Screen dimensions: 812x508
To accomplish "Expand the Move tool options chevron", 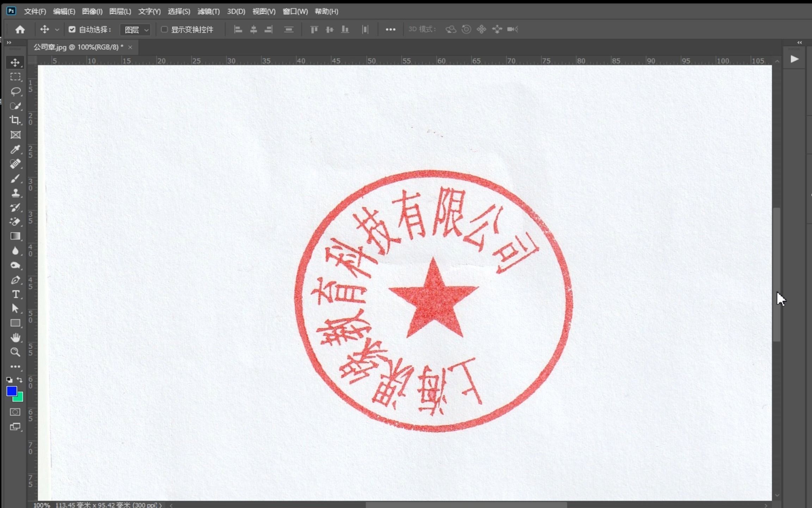I will point(57,29).
